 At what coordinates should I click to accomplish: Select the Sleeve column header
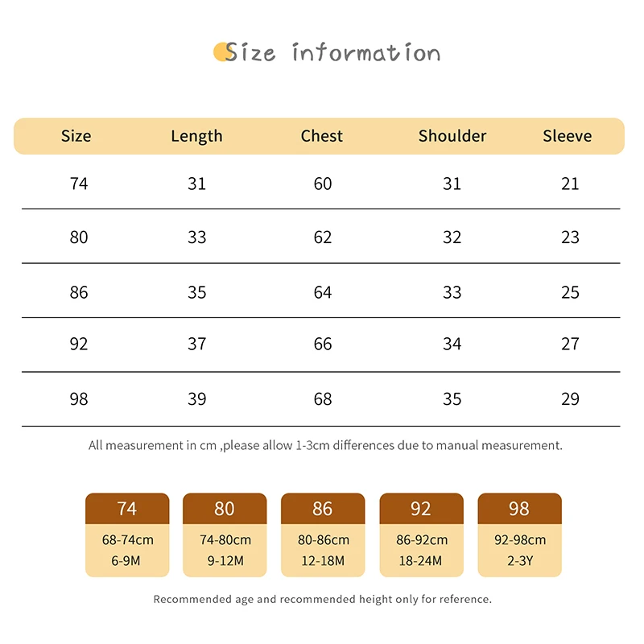click(568, 136)
